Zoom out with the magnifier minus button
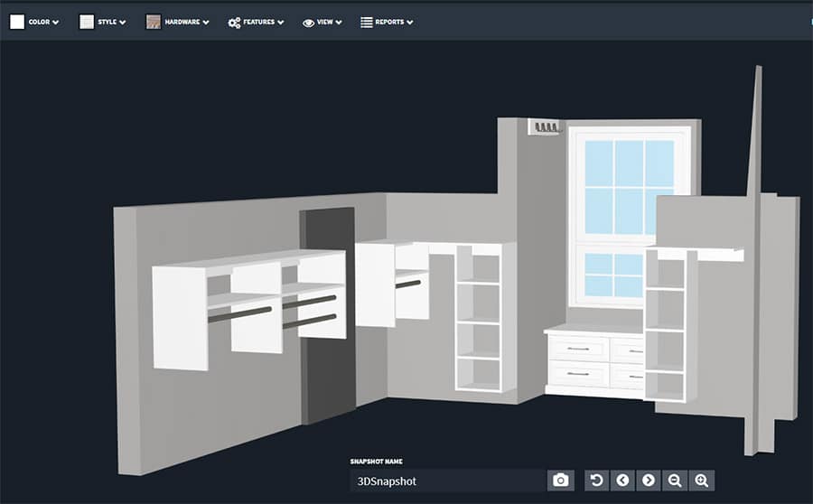 click(675, 481)
